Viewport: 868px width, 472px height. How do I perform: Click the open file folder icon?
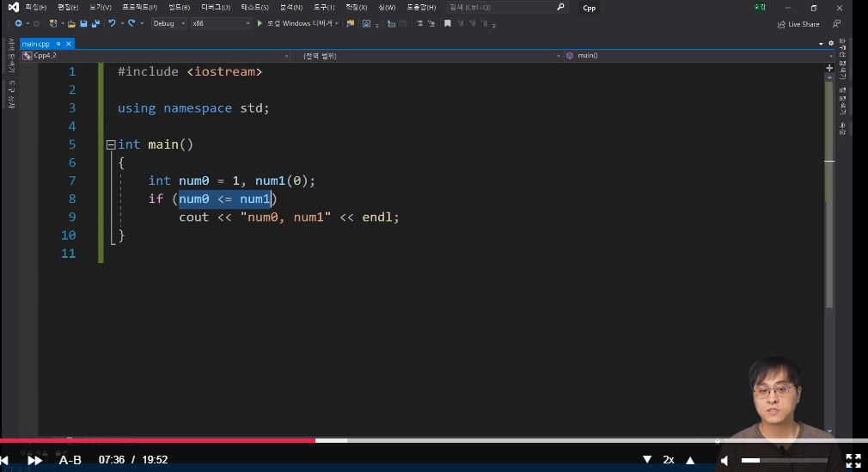[x=71, y=23]
